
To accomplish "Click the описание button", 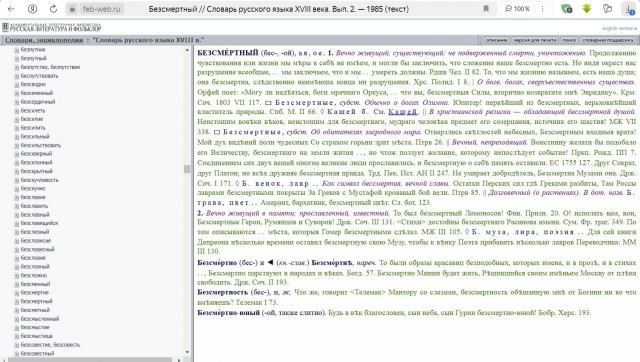I will (x=496, y=40).
